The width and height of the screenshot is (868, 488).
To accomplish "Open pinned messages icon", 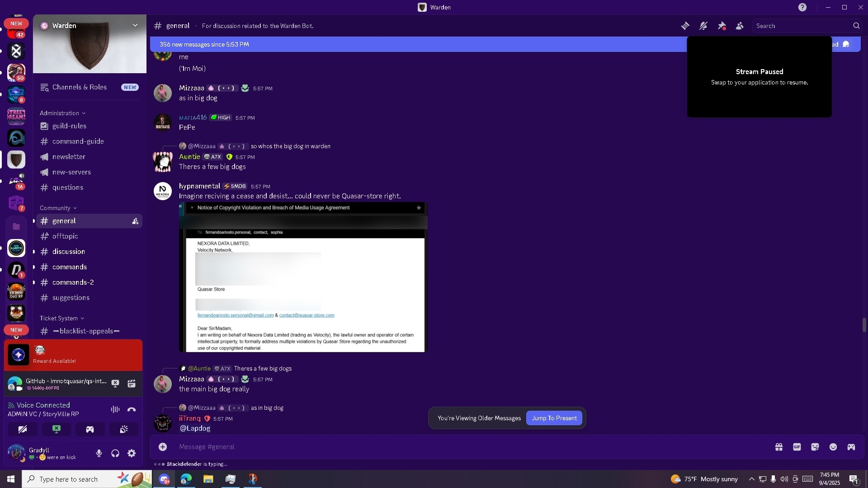I will (722, 26).
